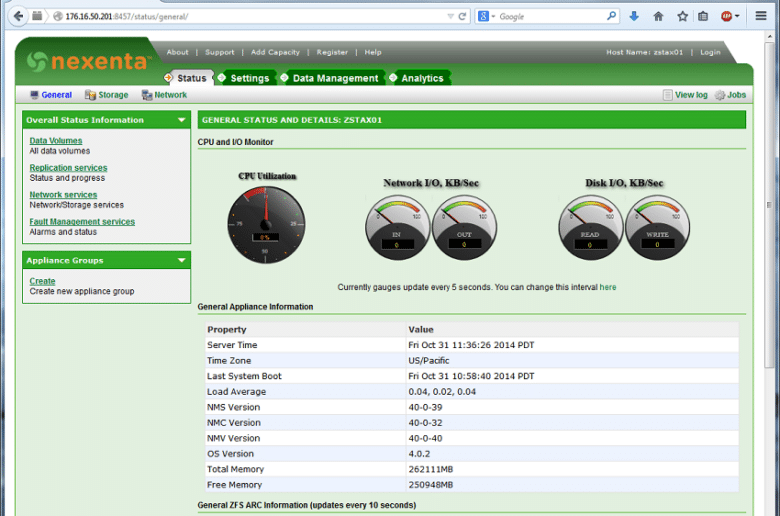Click the OS Version value '4.0.2'

tap(419, 454)
